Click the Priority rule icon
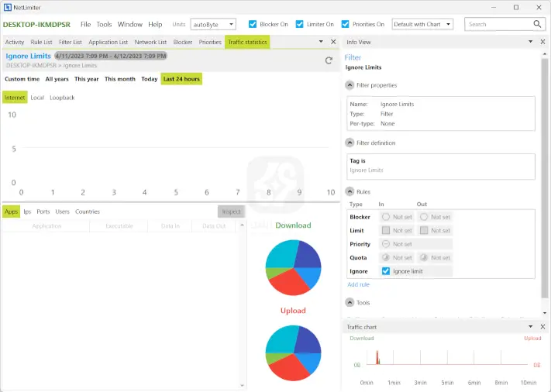This screenshot has height=392, width=551. (386, 244)
